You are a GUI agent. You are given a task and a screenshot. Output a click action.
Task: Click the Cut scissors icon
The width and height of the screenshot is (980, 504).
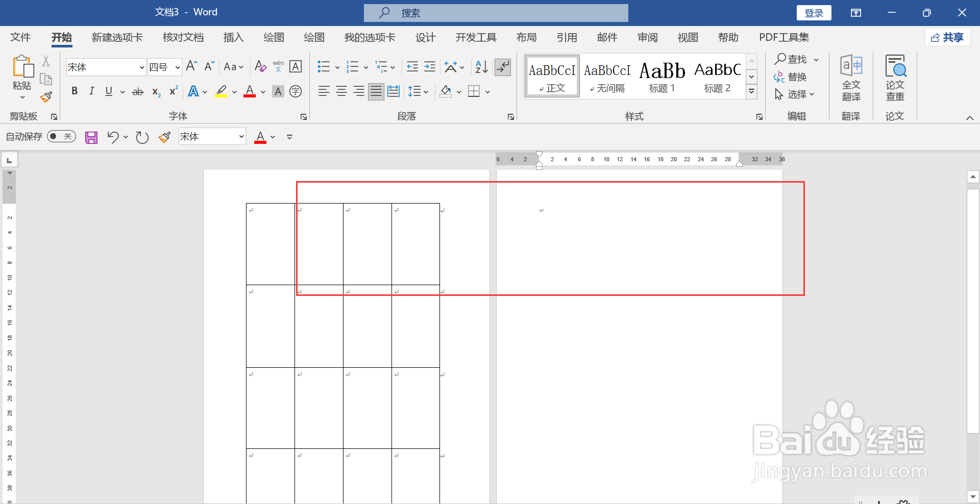pos(46,61)
